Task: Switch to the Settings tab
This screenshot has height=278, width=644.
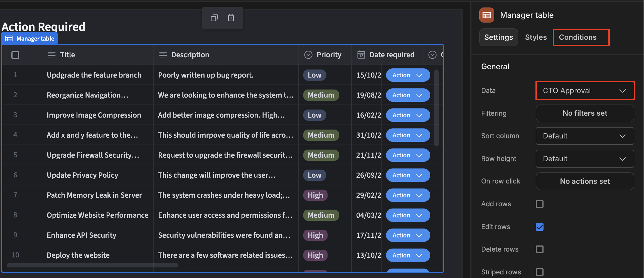Action: (x=498, y=37)
